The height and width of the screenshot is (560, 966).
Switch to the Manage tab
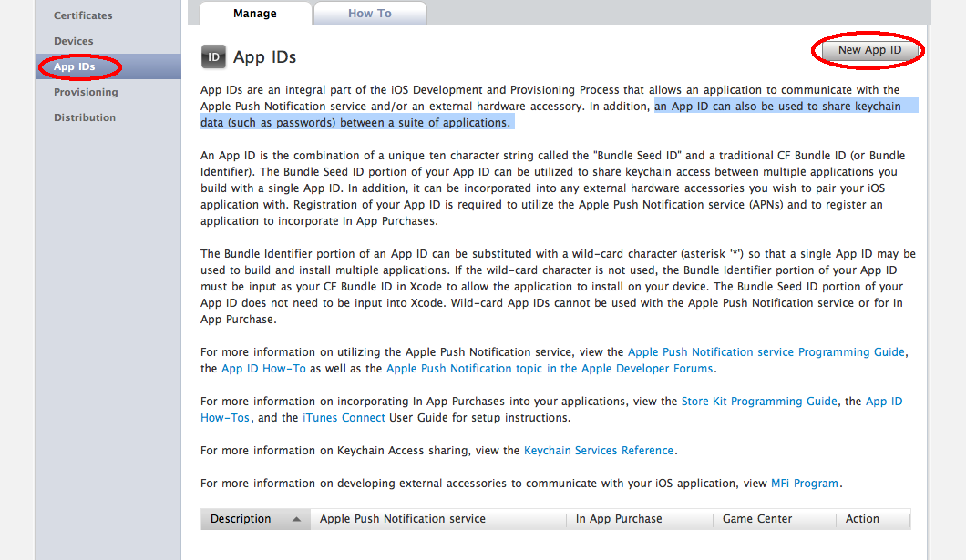255,14
